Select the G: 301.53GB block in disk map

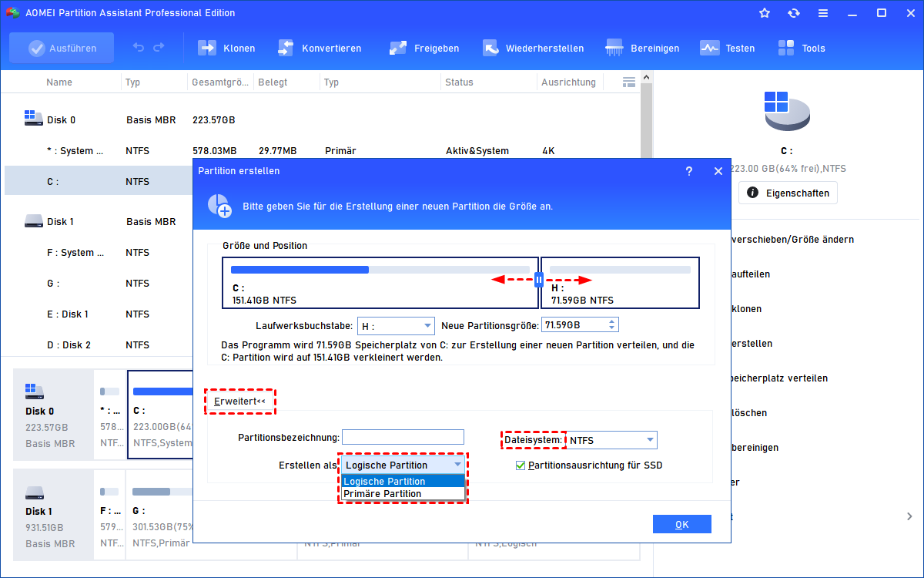160,515
